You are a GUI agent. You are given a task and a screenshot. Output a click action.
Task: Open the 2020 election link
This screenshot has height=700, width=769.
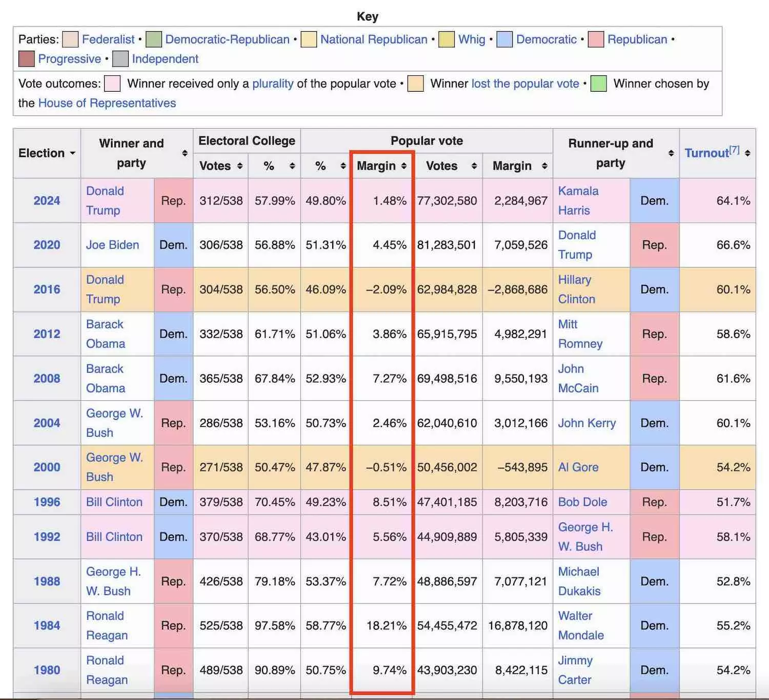[47, 245]
